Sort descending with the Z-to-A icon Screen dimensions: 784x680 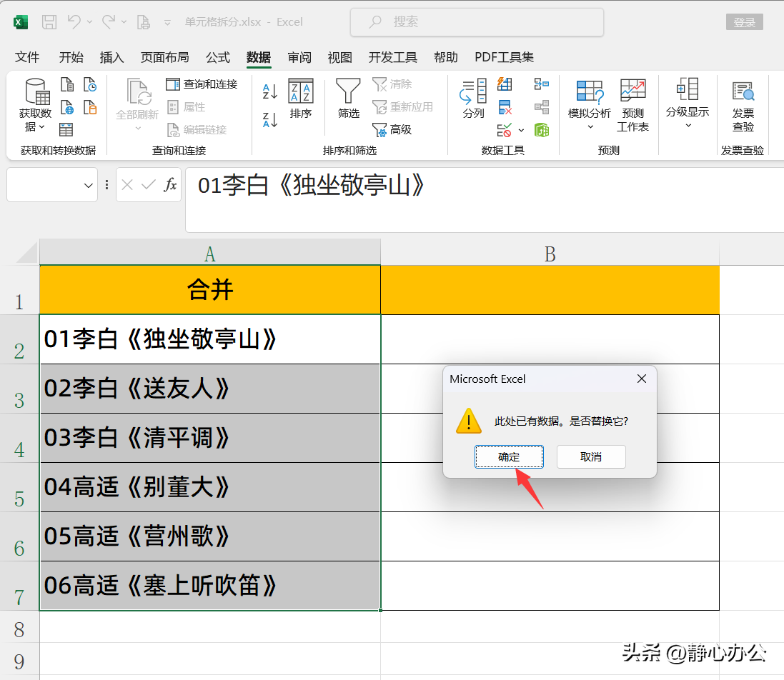270,120
